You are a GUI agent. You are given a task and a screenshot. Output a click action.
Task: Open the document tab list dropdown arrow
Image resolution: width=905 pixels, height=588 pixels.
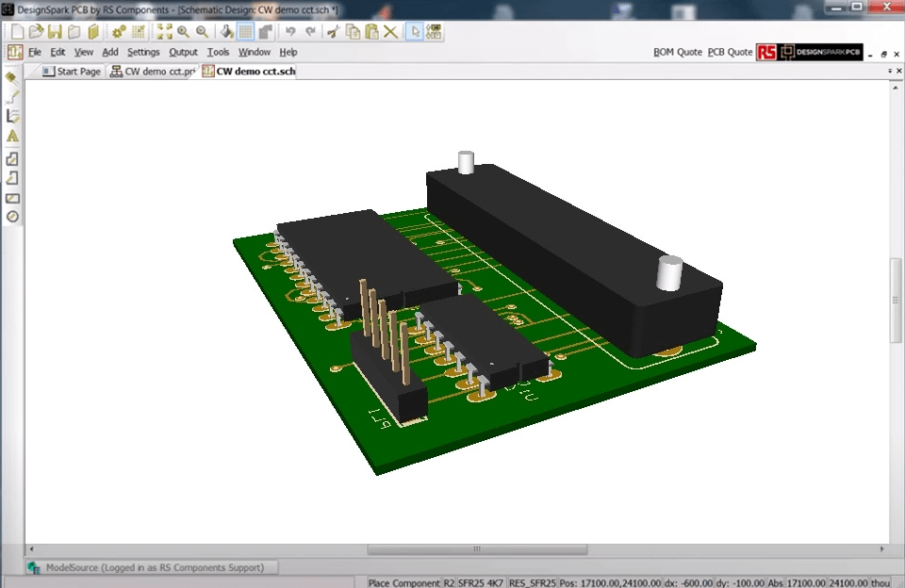888,72
